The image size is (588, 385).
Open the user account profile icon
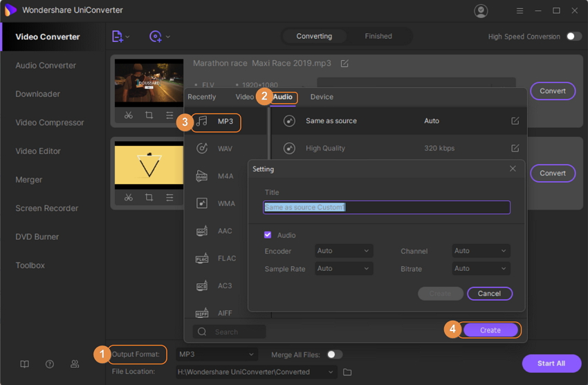tap(481, 11)
